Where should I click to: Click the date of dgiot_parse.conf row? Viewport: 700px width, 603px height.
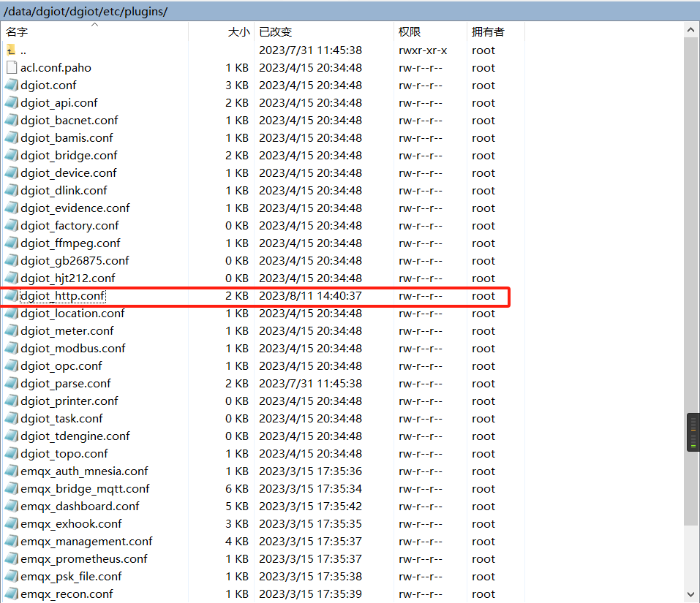click(310, 384)
